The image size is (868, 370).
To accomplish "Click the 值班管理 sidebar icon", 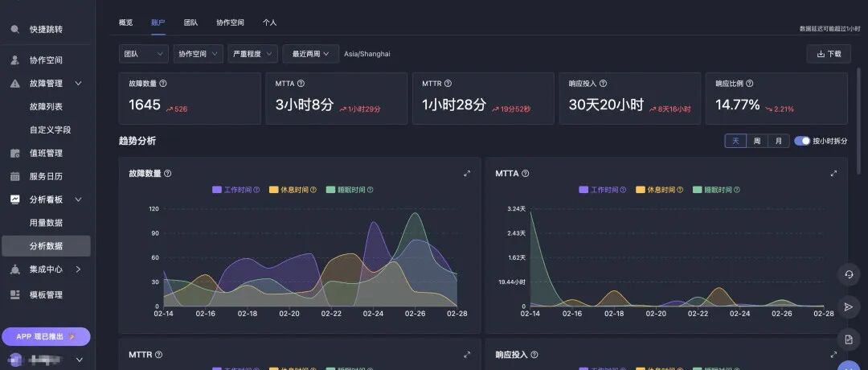I will (15, 154).
